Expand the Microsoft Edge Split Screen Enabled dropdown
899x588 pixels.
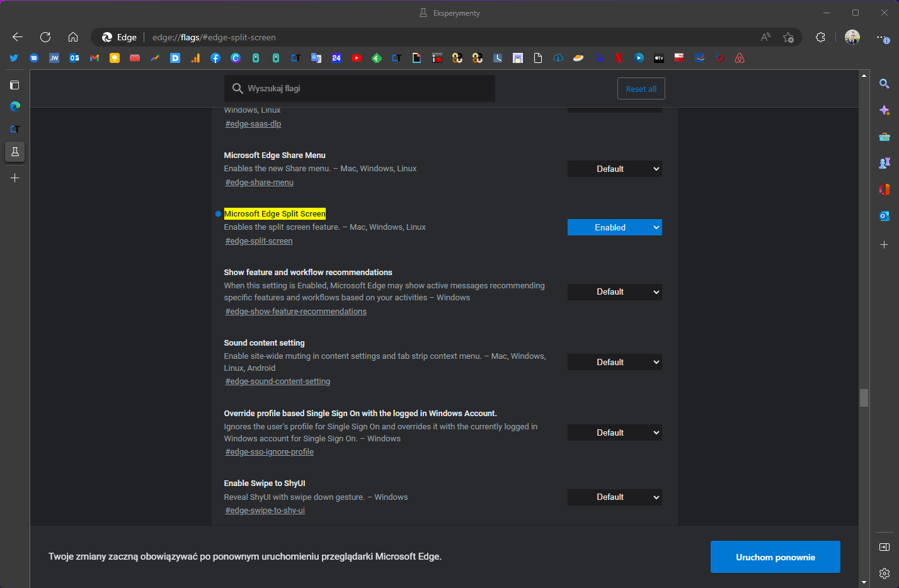614,227
